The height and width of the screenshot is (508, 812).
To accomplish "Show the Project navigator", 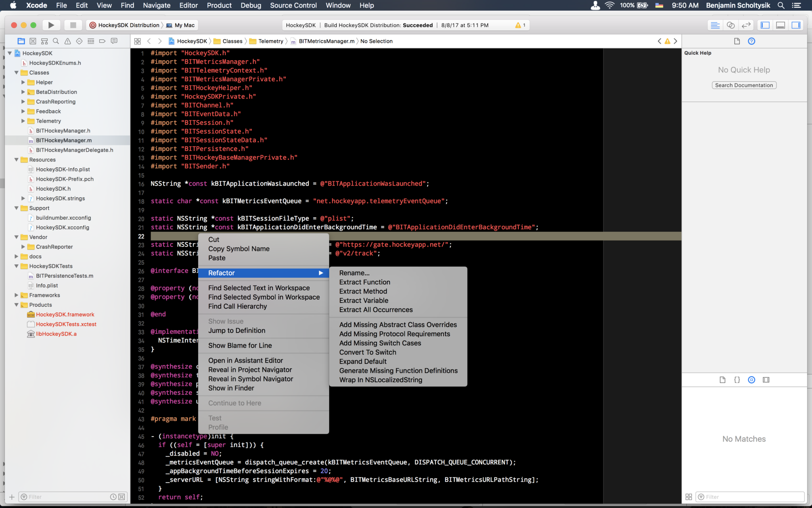I will coord(21,41).
